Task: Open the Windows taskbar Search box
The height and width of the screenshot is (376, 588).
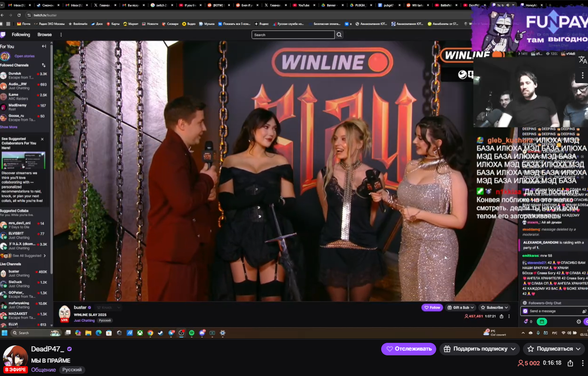Action: [37, 333]
